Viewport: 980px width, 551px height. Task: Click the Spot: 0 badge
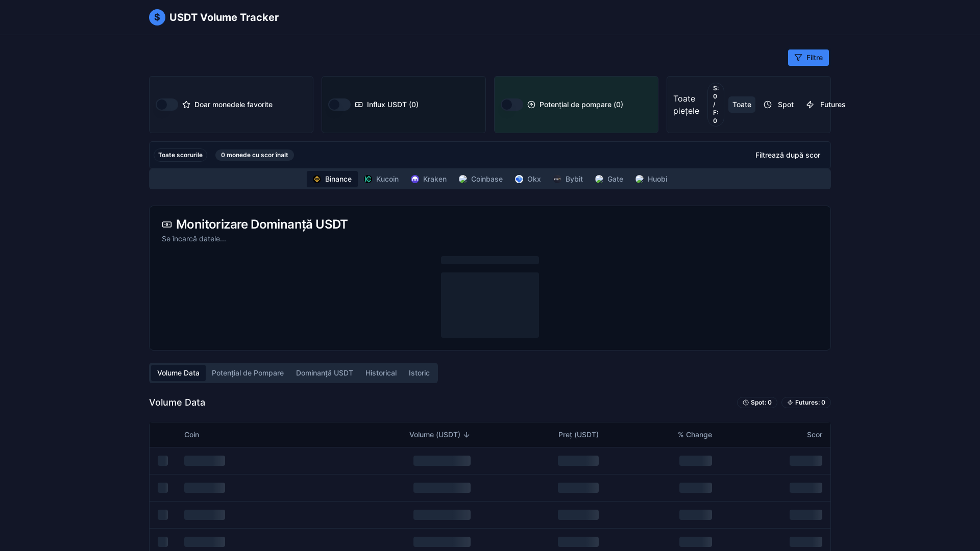tap(757, 403)
